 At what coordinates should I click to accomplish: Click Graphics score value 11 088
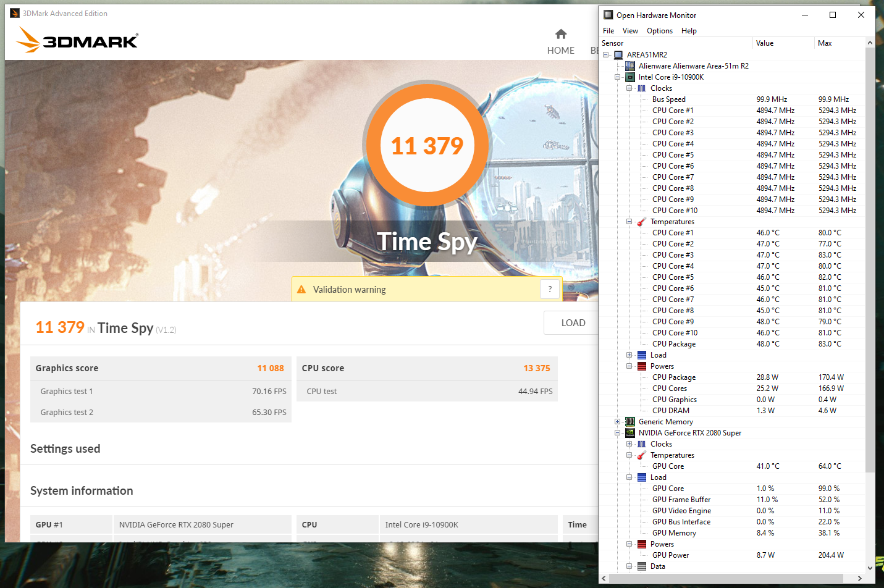pyautogui.click(x=271, y=368)
